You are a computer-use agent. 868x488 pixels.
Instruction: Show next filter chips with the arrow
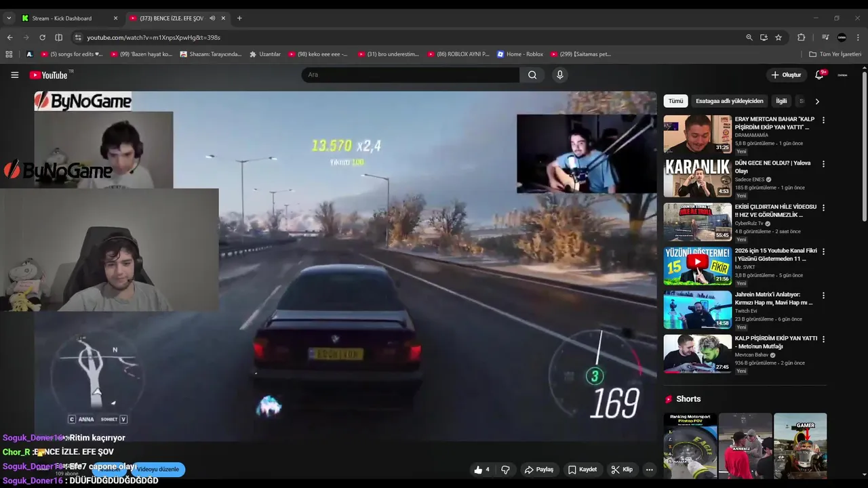coord(817,101)
